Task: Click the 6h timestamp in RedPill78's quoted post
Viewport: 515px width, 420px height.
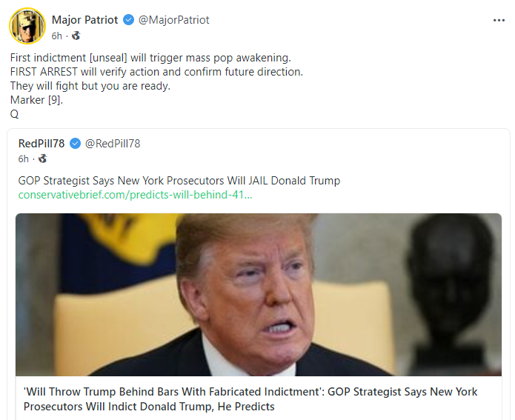Action: (24, 159)
